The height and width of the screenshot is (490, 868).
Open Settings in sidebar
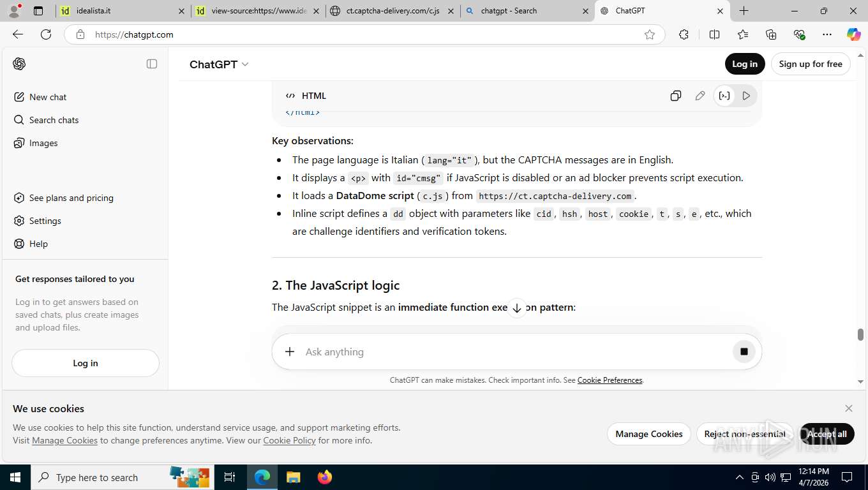coord(45,221)
